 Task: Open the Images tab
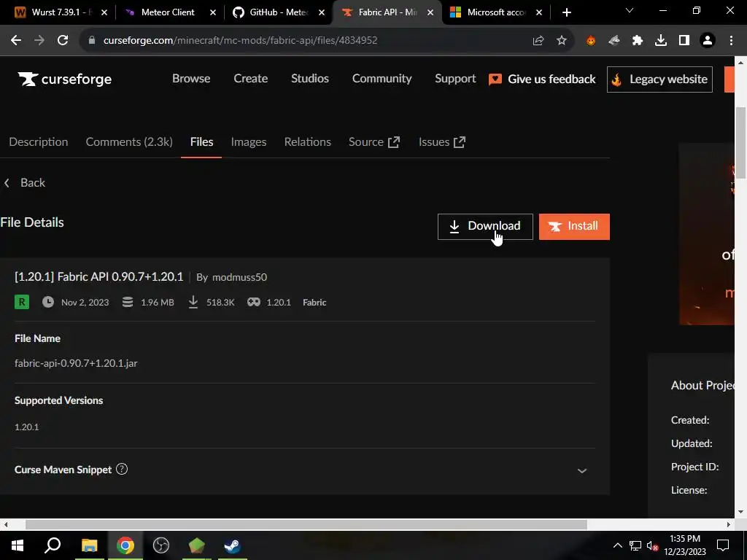point(249,142)
